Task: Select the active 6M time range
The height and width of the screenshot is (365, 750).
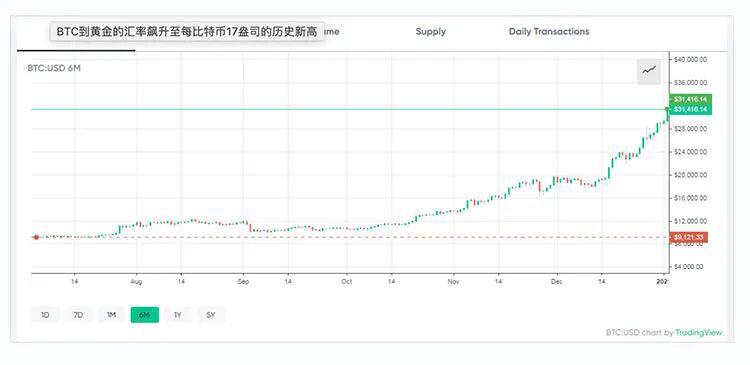Action: point(144,315)
